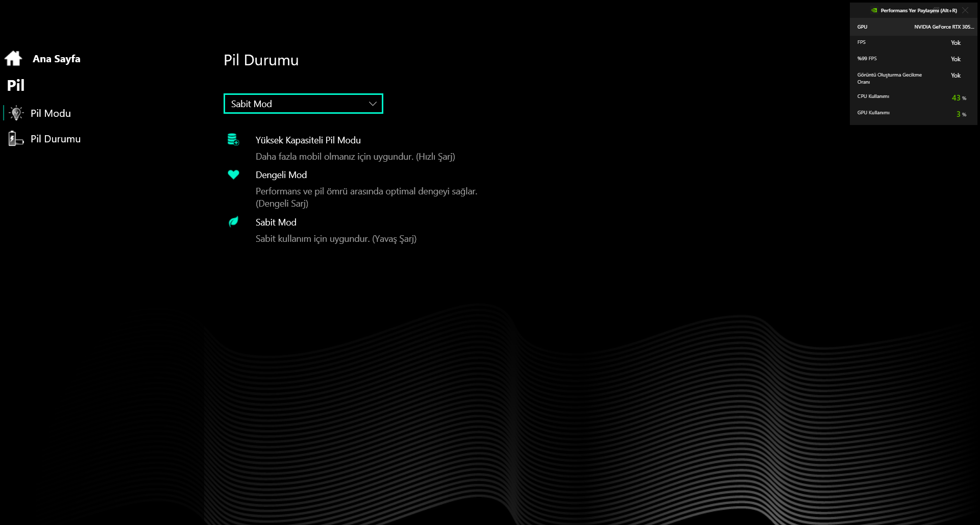Open the Ana Sayfa page
Viewport: 980px width, 525px height.
(x=56, y=59)
